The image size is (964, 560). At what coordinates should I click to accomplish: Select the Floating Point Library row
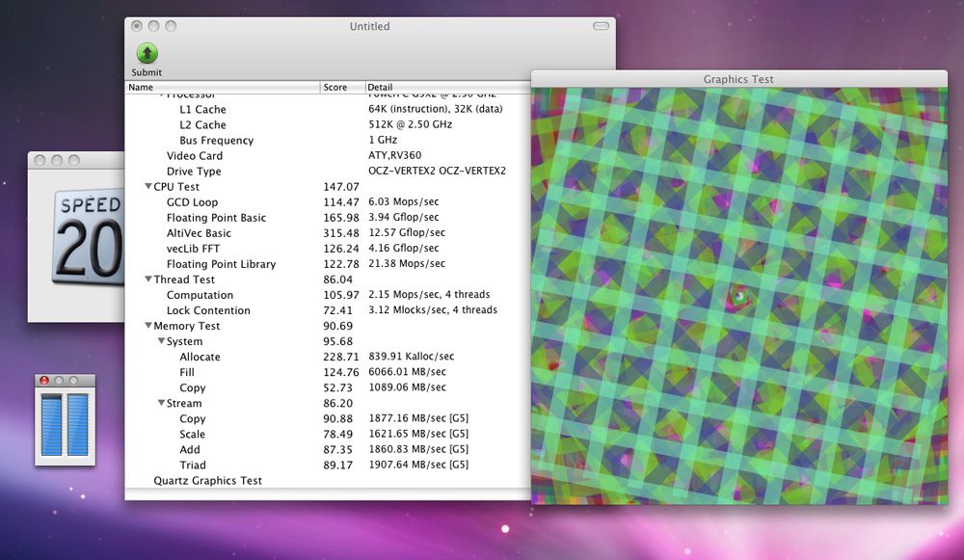[328, 264]
